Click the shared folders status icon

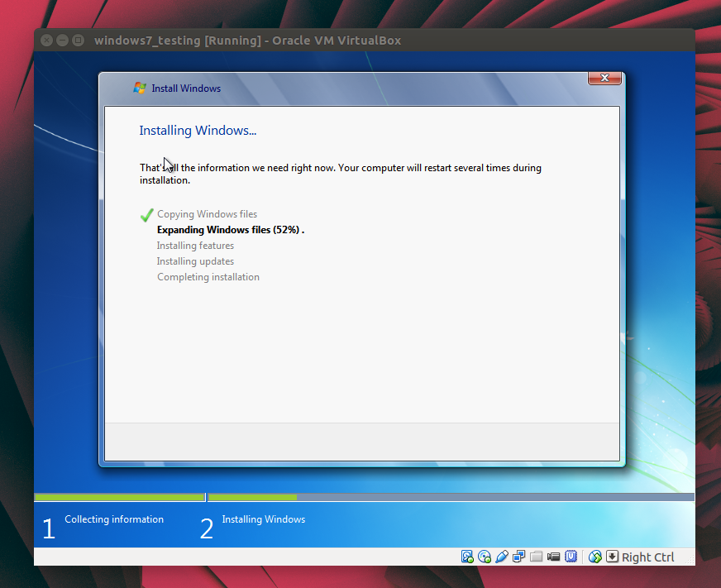[x=536, y=557]
